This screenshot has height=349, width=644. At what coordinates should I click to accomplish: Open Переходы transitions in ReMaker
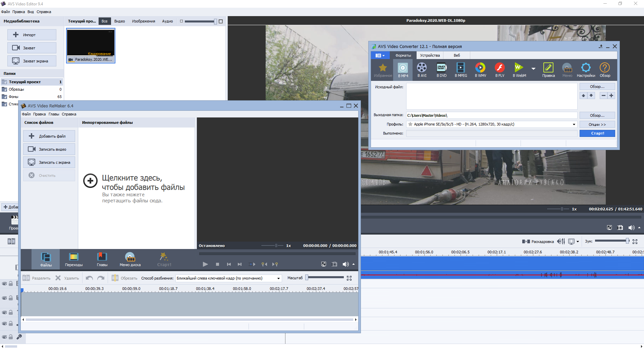coord(74,259)
